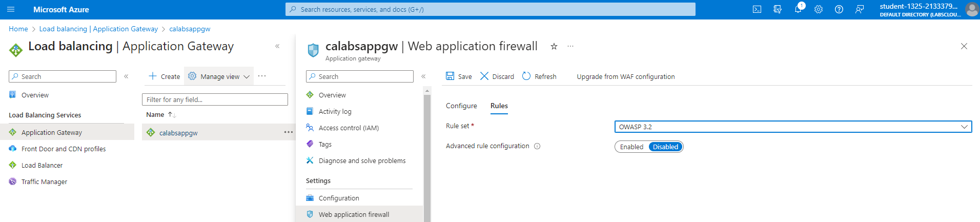Switch to the Configure tab
980x222 pixels.
coord(461,106)
